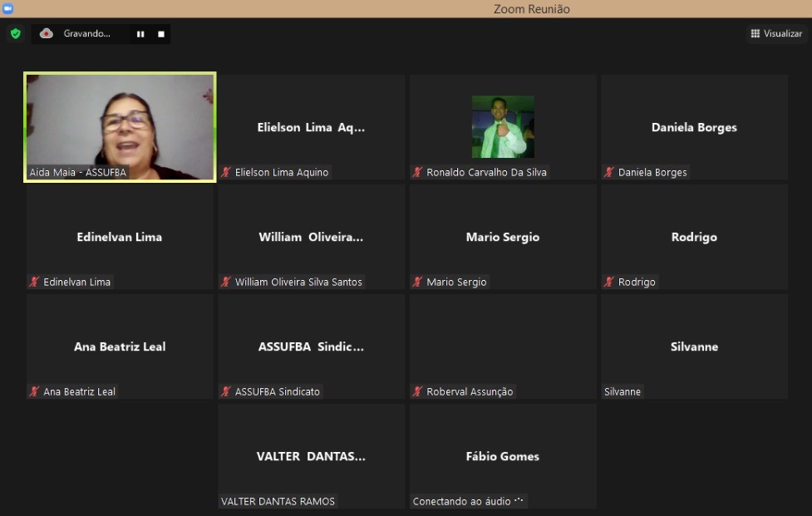The image size is (812, 516).
Task: Click the VALTER DANTAS RAMOS name label
Action: click(278, 502)
